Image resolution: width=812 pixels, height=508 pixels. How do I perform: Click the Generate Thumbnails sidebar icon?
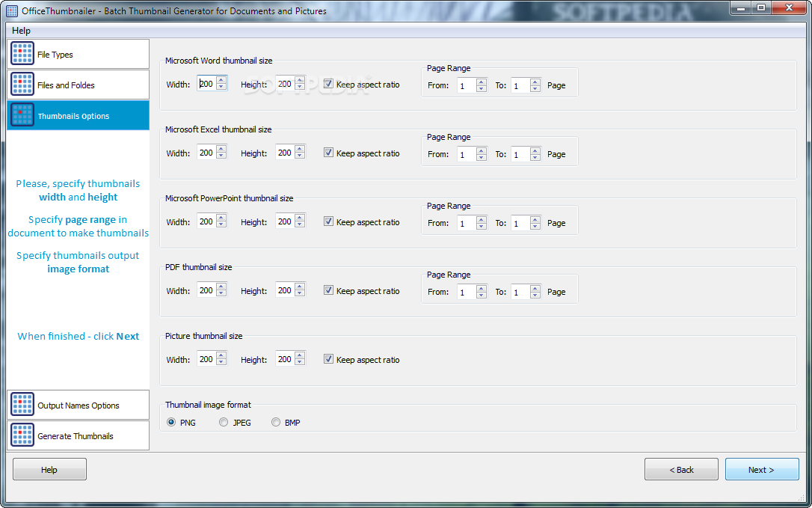click(22, 435)
